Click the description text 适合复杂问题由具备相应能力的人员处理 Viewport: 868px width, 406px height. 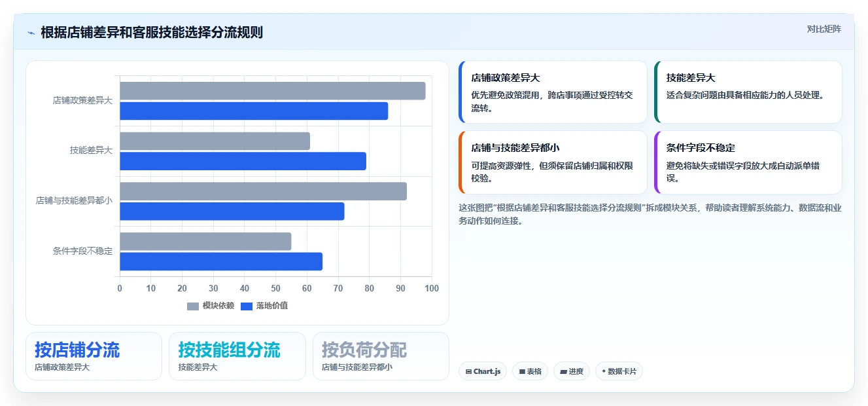(746, 95)
